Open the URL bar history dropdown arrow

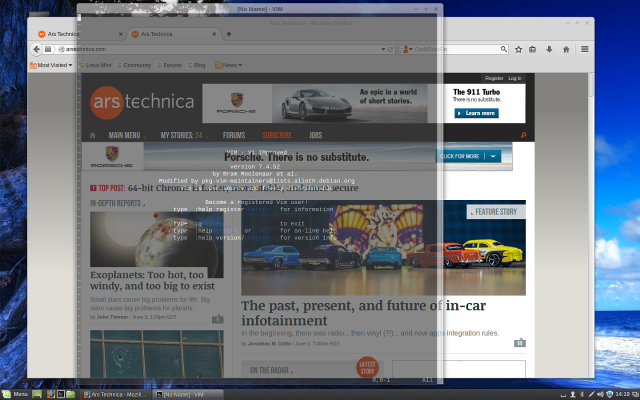click(383, 49)
